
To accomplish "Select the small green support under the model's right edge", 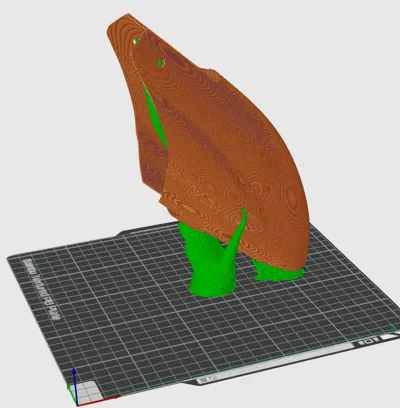I will click(x=279, y=271).
